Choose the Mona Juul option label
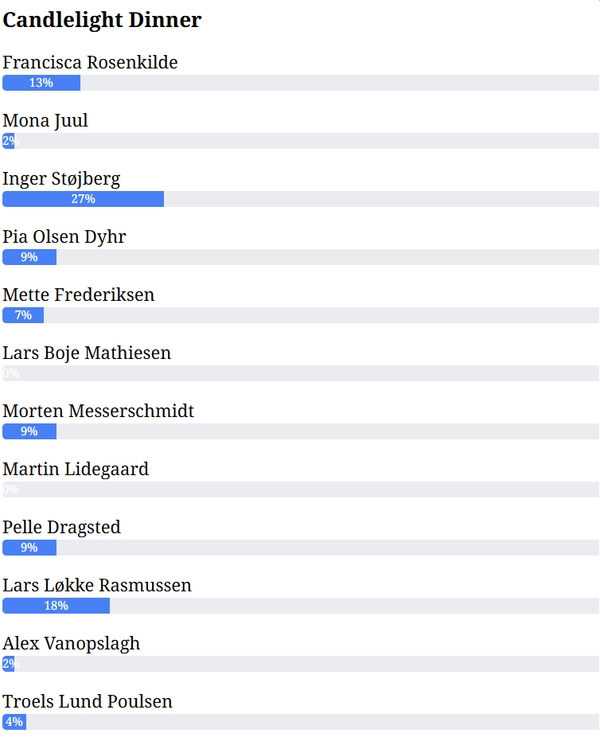This screenshot has height=737, width=600. click(45, 121)
